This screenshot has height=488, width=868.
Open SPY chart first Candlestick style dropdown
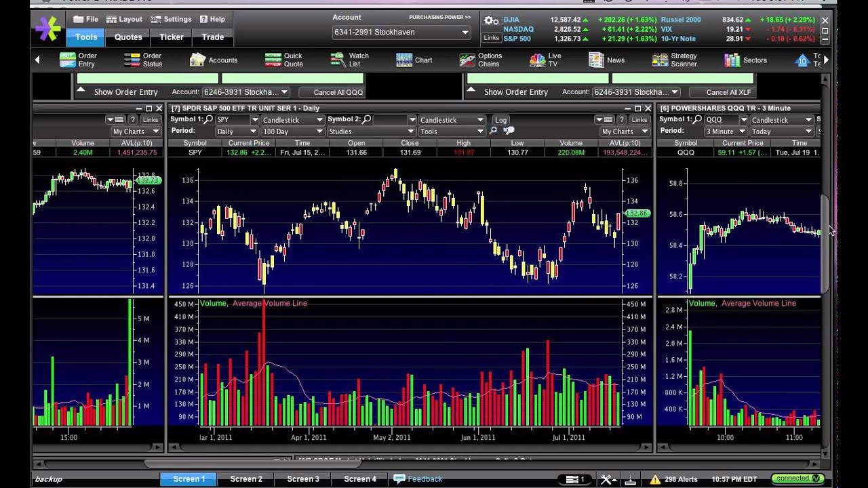point(292,119)
